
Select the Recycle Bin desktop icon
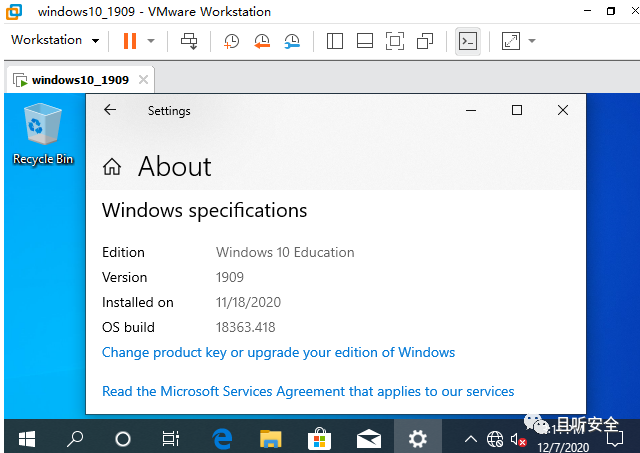tap(43, 135)
